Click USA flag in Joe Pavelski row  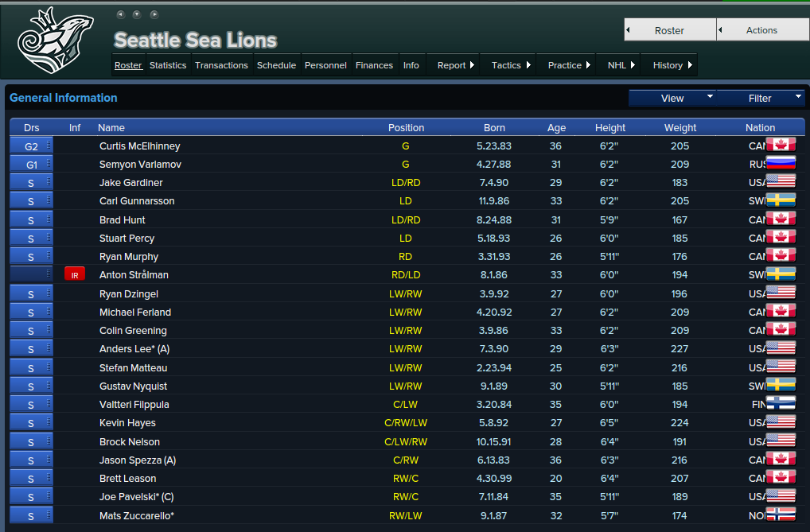[781, 496]
